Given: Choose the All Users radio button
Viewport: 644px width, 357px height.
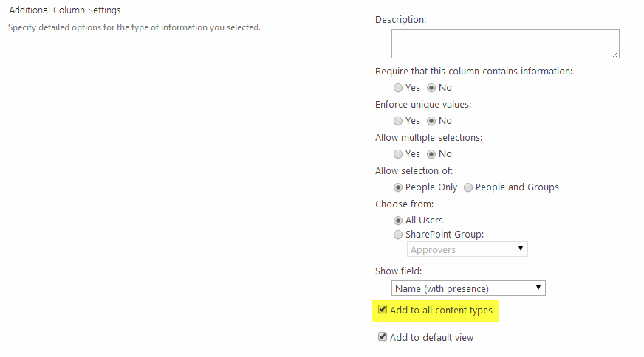Looking at the screenshot, I should click(398, 221).
